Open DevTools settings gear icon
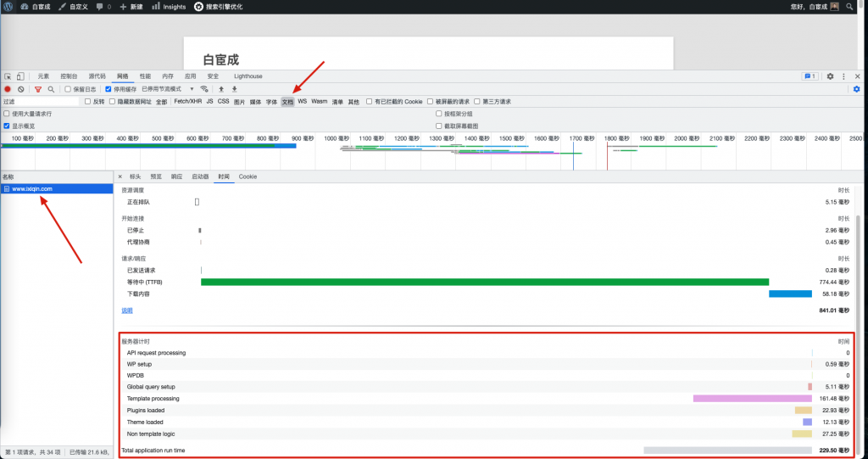Viewport: 868px width, 459px height. point(830,76)
